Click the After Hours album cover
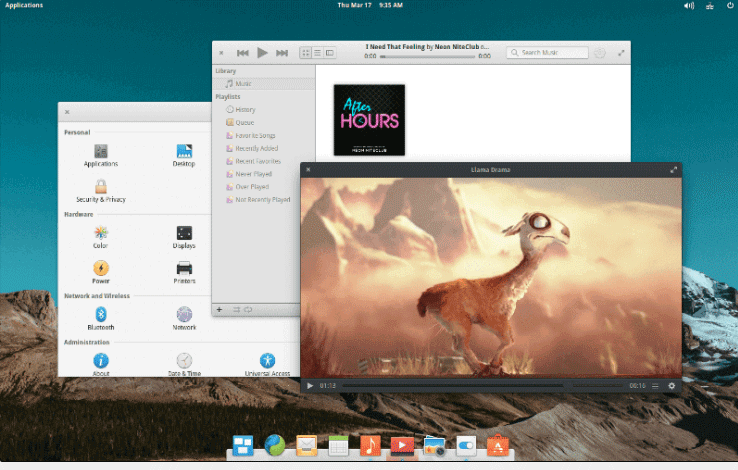The height and width of the screenshot is (470, 738). point(369,120)
